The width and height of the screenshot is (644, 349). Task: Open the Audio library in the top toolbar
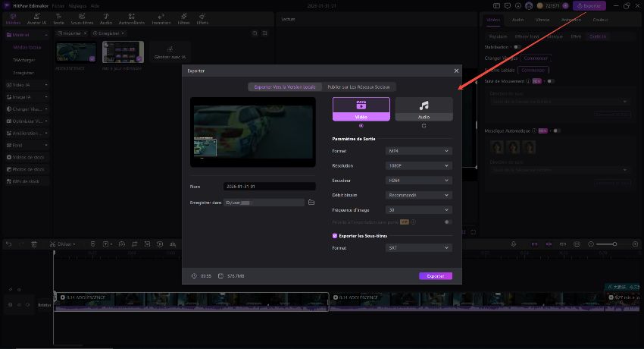(106, 19)
